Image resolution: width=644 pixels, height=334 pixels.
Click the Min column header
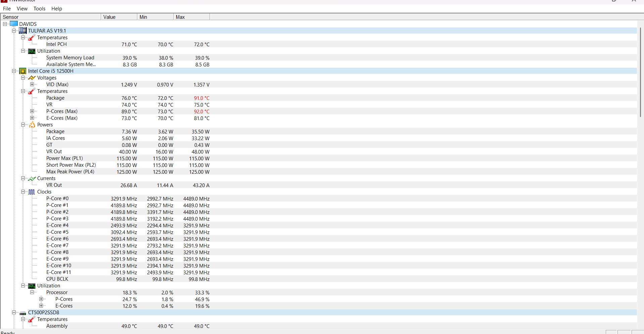[155, 17]
